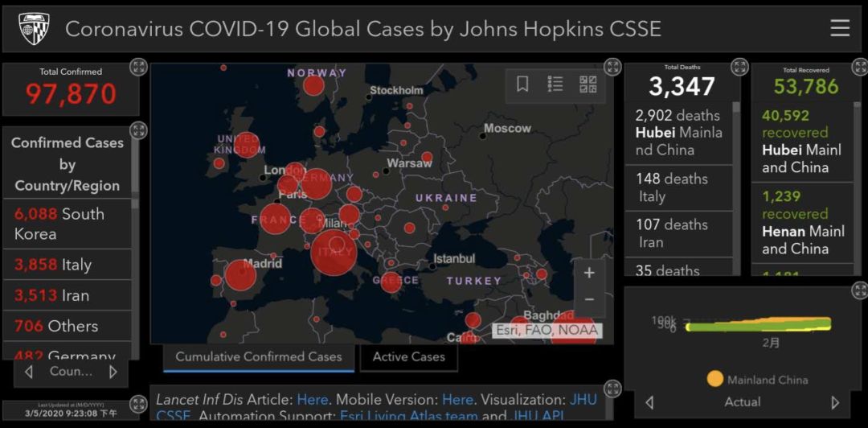Select the 1,239 recovered Henan entry
Screen dimensions: 868x428
[x=802, y=222]
